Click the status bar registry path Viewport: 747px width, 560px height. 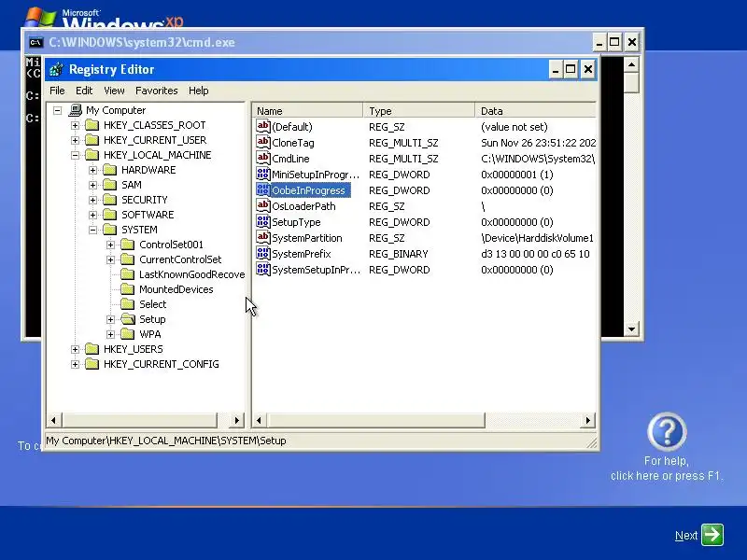(166, 441)
